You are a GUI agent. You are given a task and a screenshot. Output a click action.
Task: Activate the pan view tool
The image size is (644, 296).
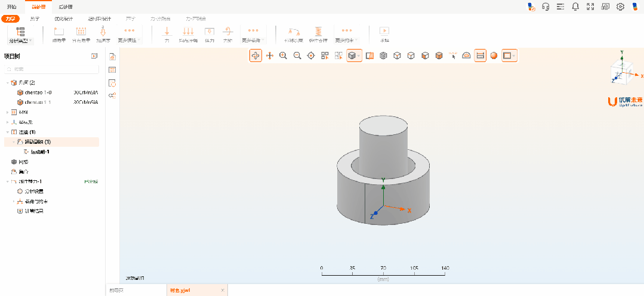click(269, 55)
